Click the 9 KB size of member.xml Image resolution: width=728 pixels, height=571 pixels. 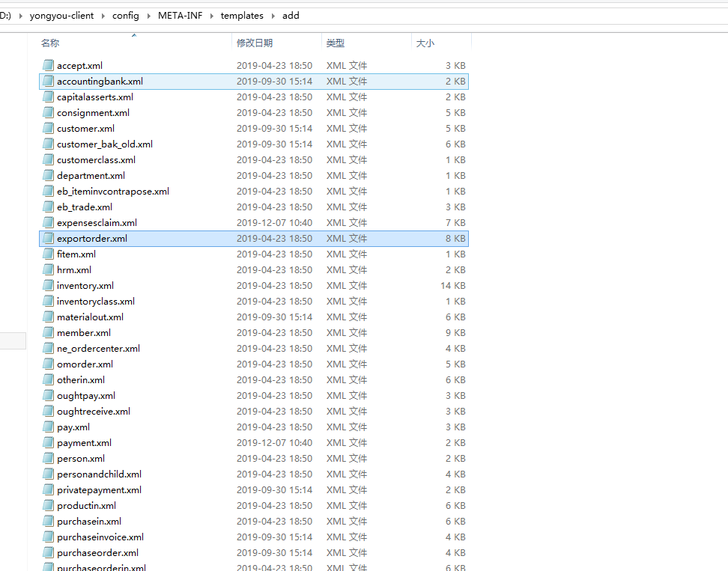click(455, 332)
